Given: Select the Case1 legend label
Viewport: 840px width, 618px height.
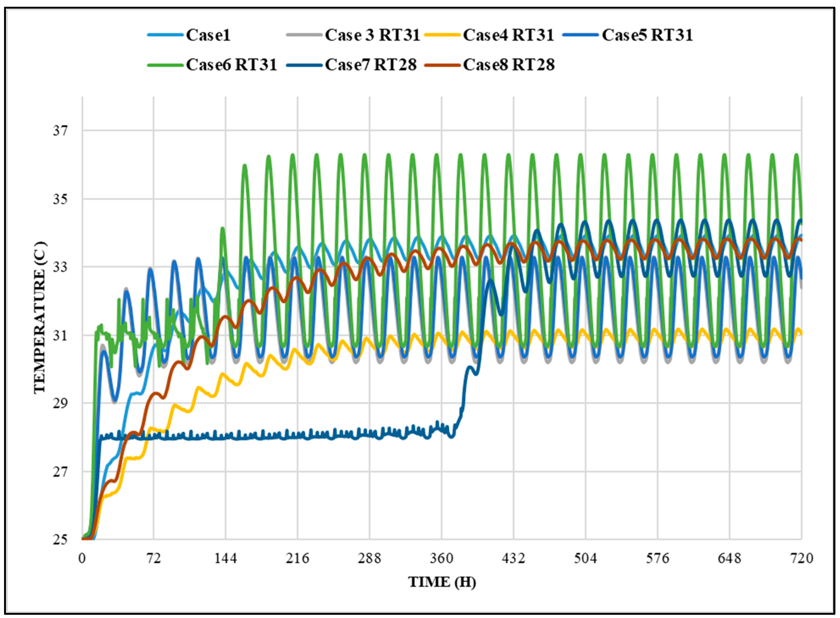Looking at the screenshot, I should pos(208,35).
